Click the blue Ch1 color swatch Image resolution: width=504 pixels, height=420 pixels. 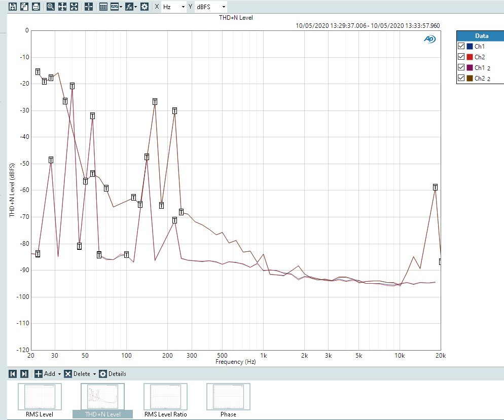[x=470, y=46]
